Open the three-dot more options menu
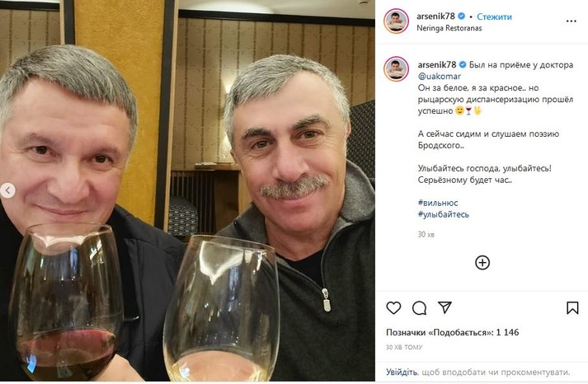The height and width of the screenshot is (384, 588). tap(572, 21)
